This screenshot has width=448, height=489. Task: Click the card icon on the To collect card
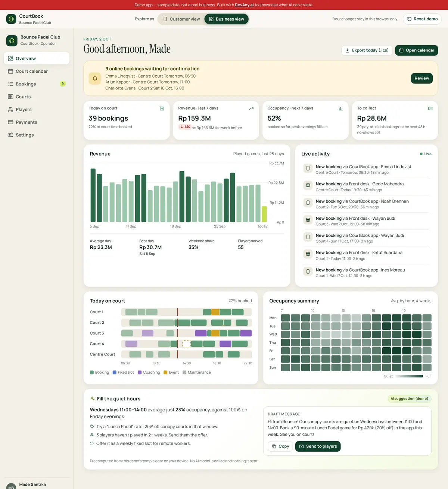430,109
